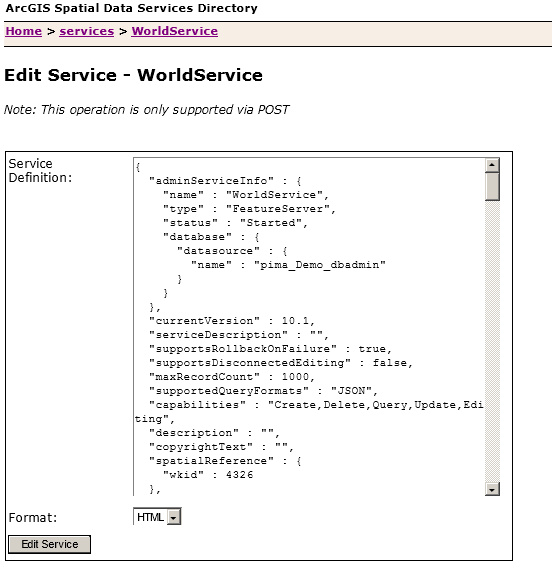Place cursor on the "WorldService" name value
The image size is (552, 570).
274,195
